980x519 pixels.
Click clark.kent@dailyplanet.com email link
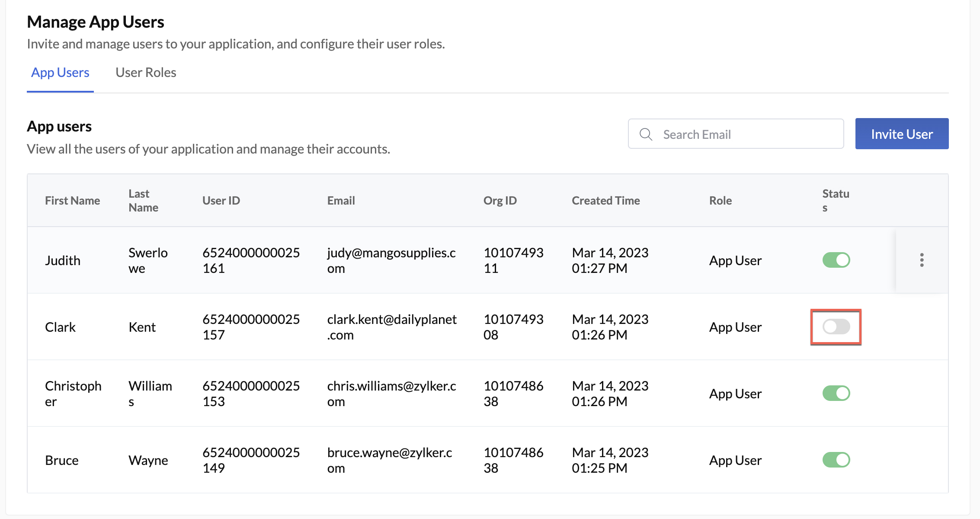[x=391, y=327]
